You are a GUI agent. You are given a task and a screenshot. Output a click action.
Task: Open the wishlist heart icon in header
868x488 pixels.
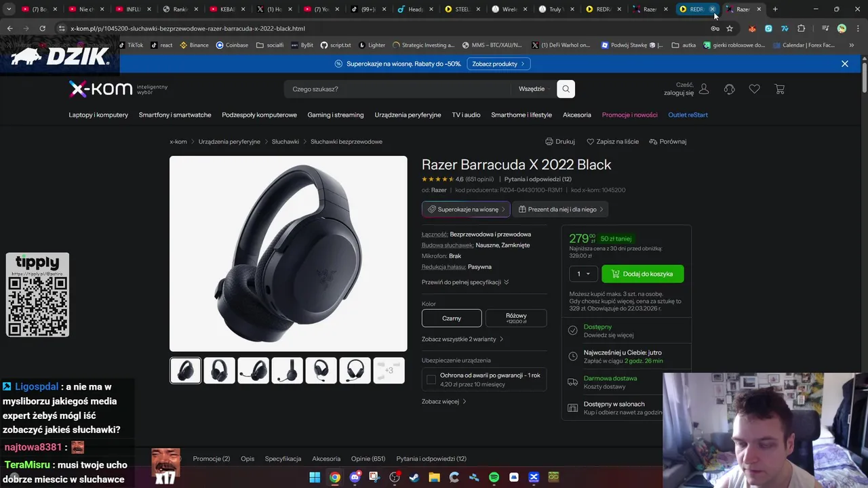pyautogui.click(x=754, y=89)
